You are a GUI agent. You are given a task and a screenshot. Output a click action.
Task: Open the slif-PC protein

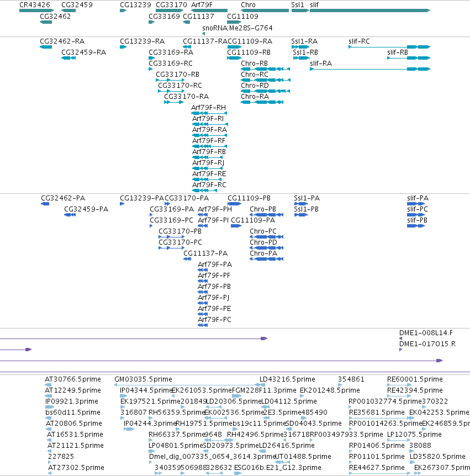418,209
